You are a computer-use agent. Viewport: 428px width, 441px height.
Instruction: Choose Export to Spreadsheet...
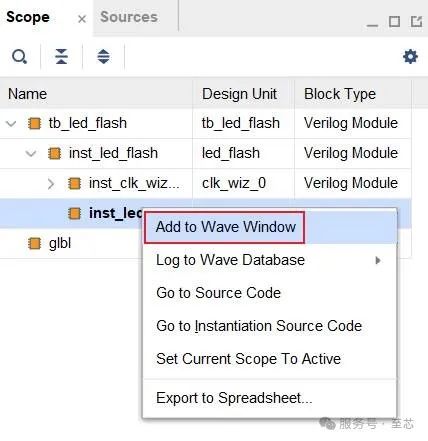(234, 398)
